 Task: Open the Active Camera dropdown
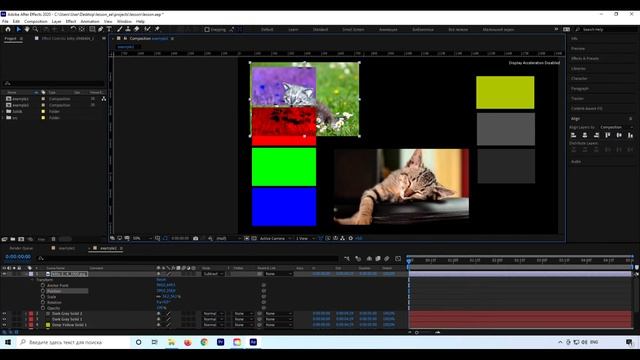[x=276, y=238]
